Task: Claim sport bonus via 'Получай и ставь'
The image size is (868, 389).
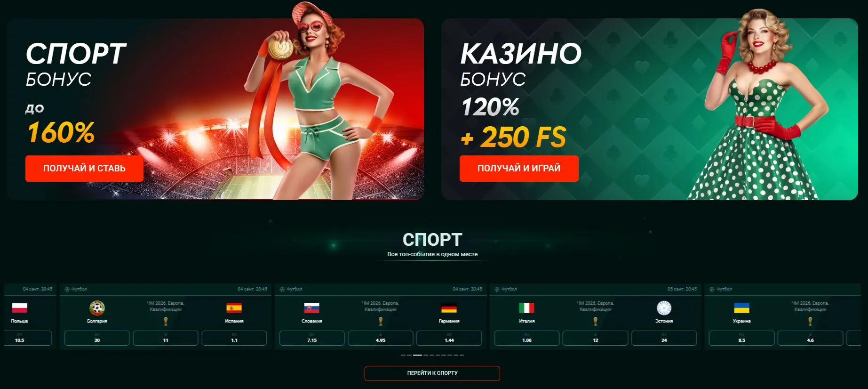Action: pos(84,168)
